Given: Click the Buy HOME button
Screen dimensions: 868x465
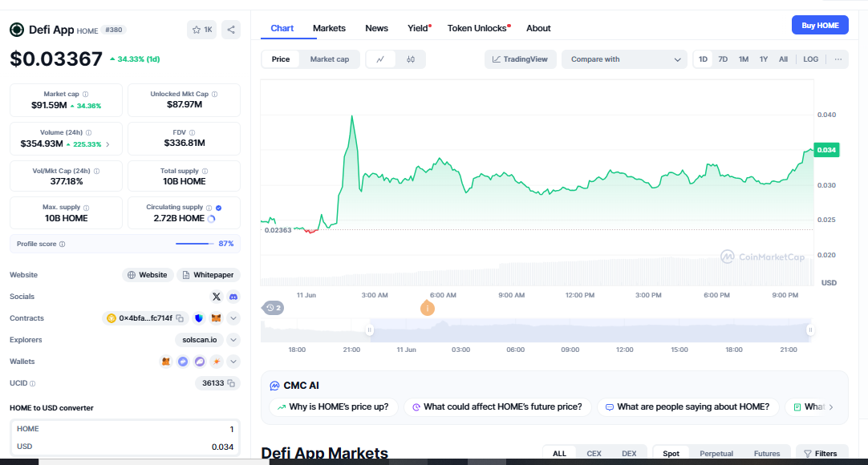Looking at the screenshot, I should (x=820, y=26).
